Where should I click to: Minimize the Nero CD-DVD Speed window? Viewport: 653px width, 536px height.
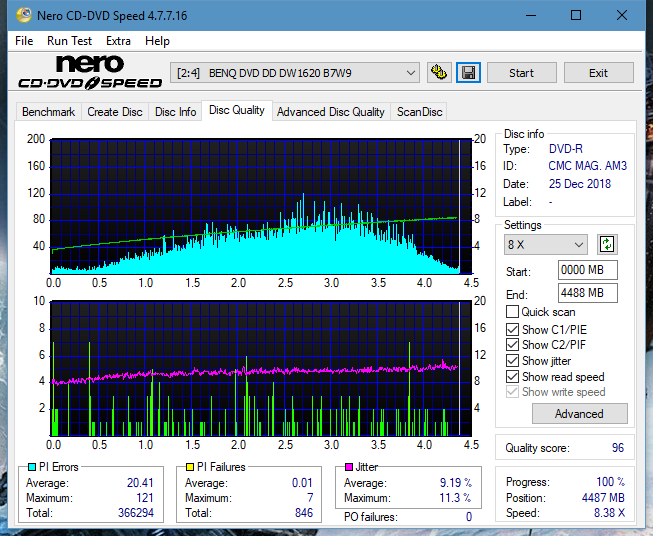point(531,15)
